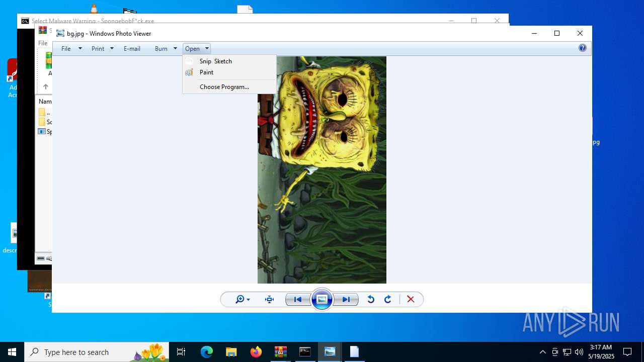
Task: Click File menu in WinRAR window
Action: pos(43,43)
